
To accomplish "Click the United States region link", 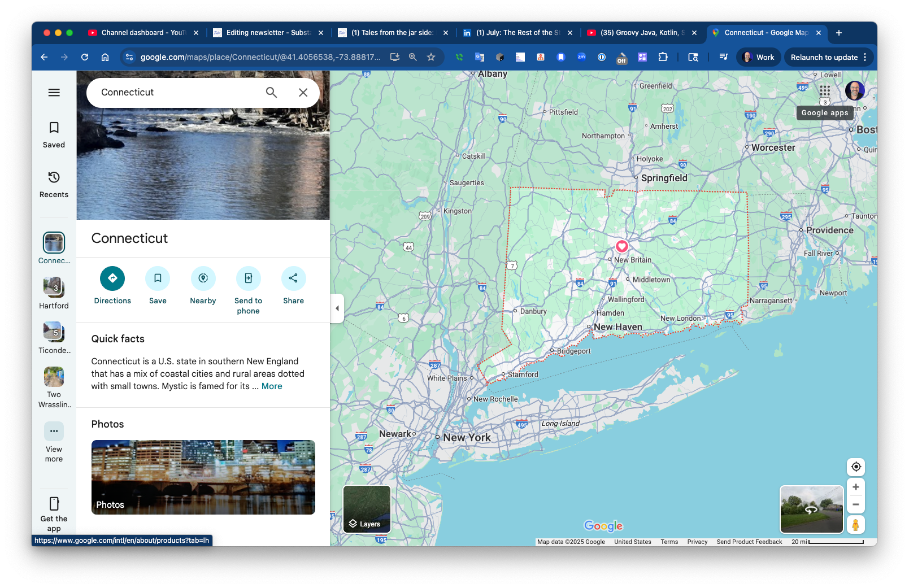I will point(633,542).
